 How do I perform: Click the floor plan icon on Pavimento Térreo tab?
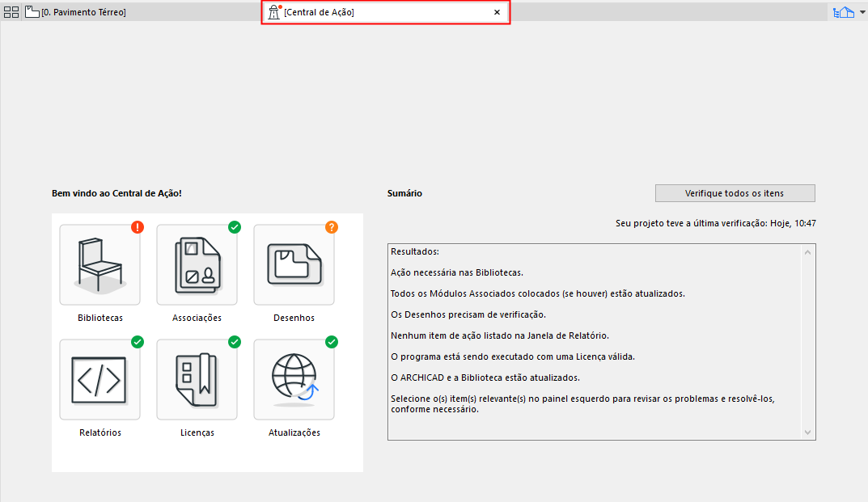(x=32, y=12)
